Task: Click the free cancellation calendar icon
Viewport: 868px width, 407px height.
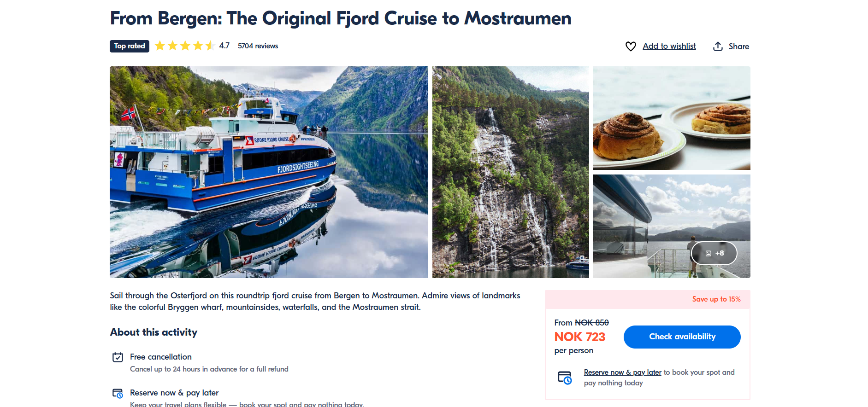Action: click(x=118, y=357)
